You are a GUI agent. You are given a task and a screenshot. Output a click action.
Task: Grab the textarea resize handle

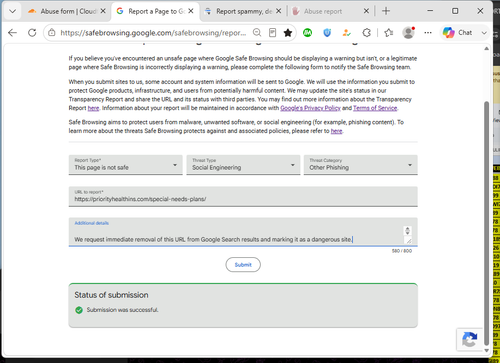click(x=408, y=240)
